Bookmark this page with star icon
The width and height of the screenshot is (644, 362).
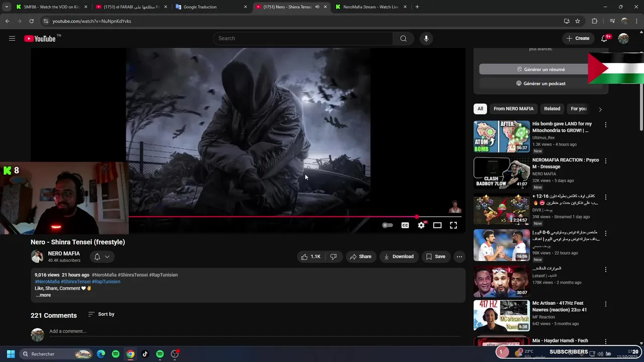click(x=578, y=21)
